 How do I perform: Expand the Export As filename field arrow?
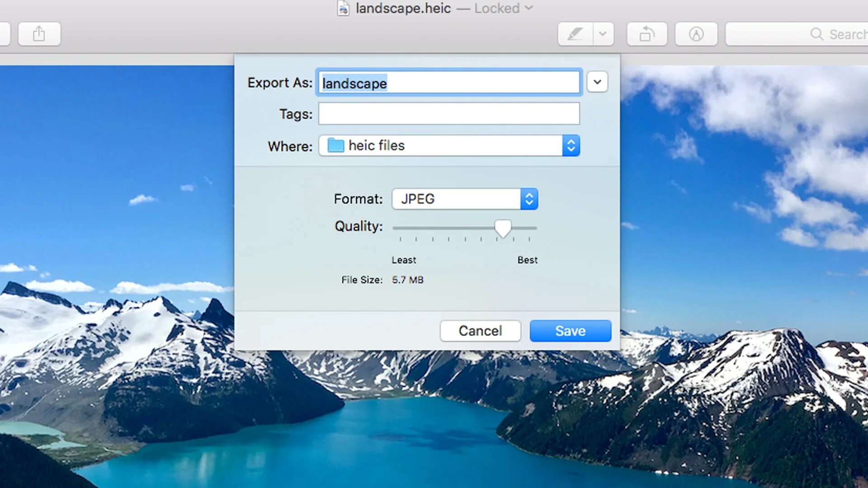click(x=597, y=82)
